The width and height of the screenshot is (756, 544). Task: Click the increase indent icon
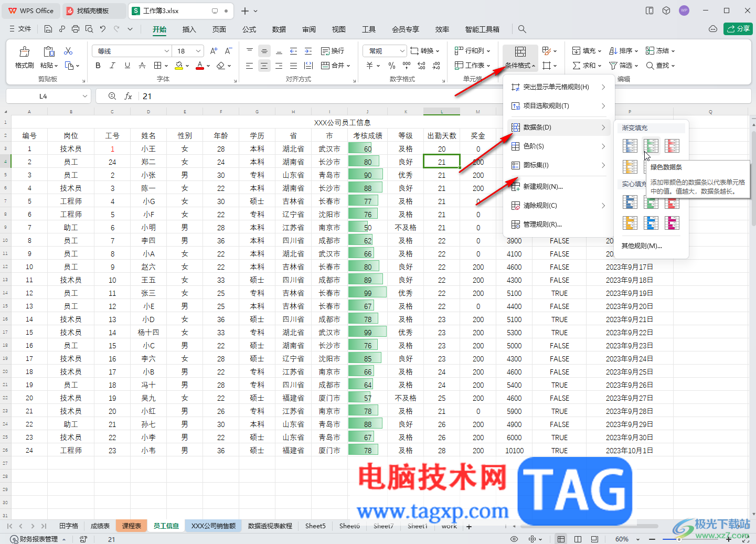[308, 51]
